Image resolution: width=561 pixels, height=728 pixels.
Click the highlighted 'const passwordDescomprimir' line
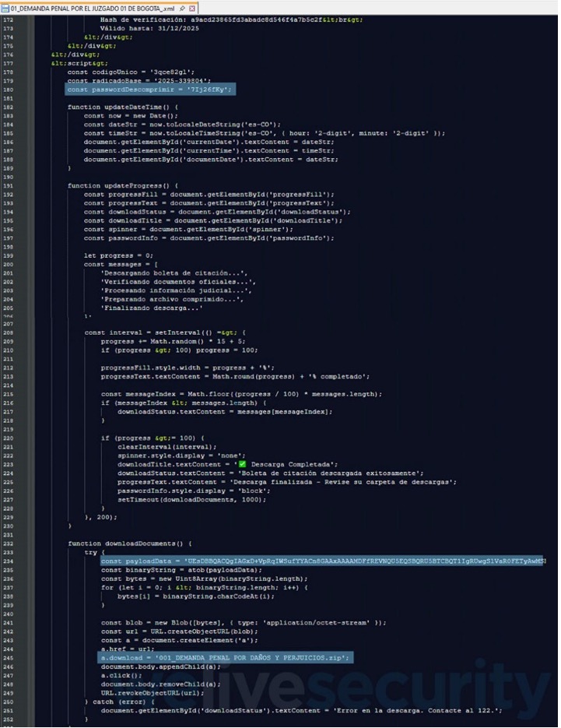tap(150, 89)
